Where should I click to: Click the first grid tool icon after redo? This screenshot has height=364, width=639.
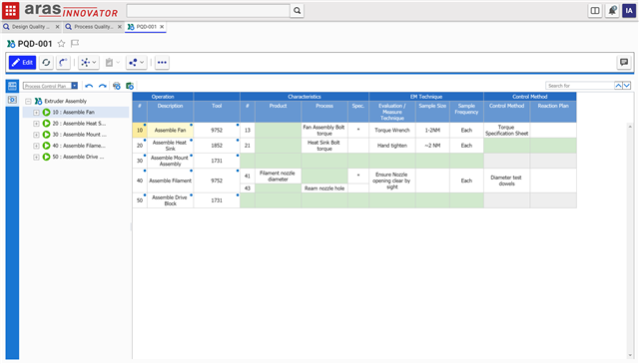pyautogui.click(x=117, y=86)
